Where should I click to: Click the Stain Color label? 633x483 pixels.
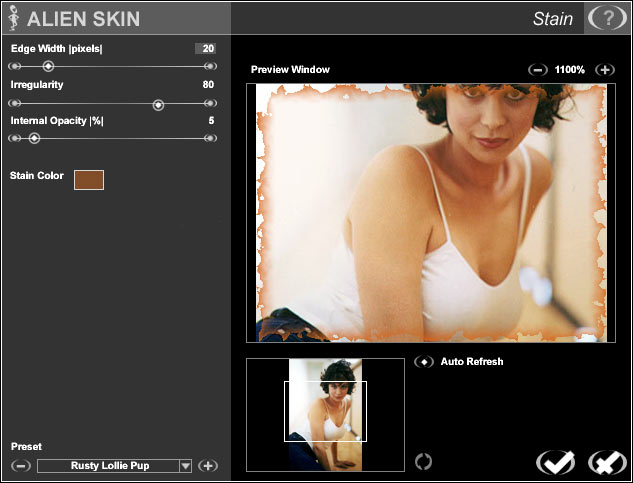point(37,176)
